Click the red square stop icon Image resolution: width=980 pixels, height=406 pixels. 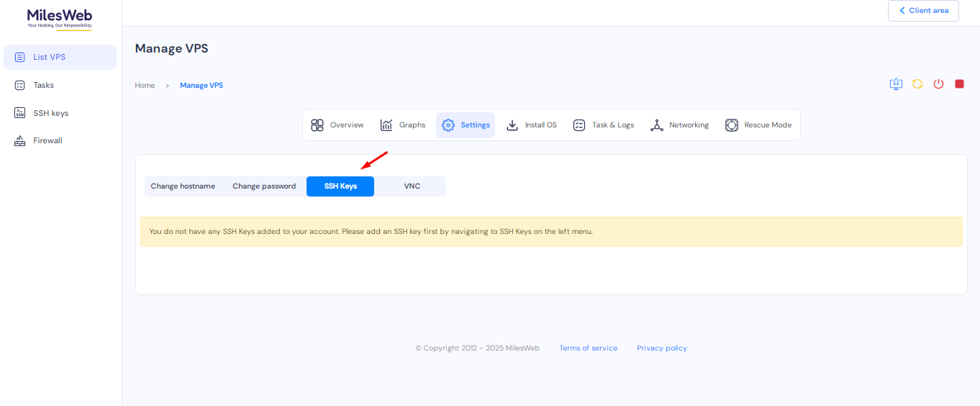point(959,84)
